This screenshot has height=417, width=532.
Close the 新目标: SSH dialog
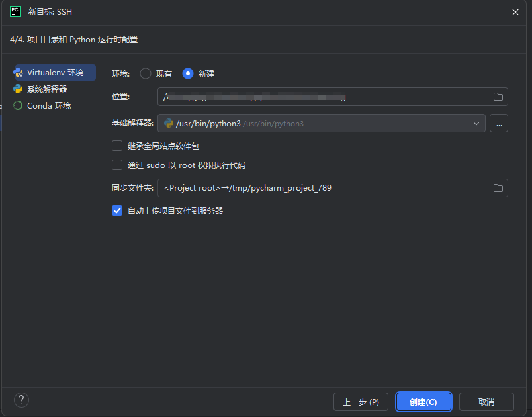coord(515,12)
